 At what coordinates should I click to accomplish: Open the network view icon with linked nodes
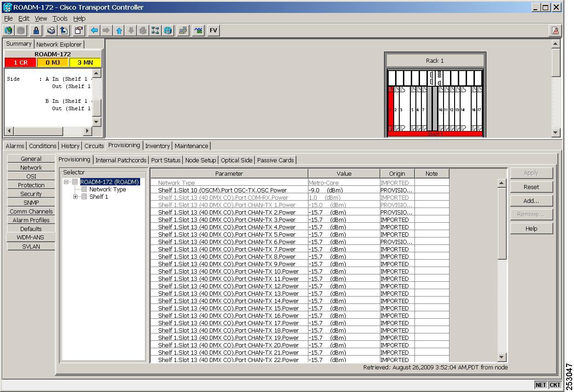pyautogui.click(x=155, y=30)
